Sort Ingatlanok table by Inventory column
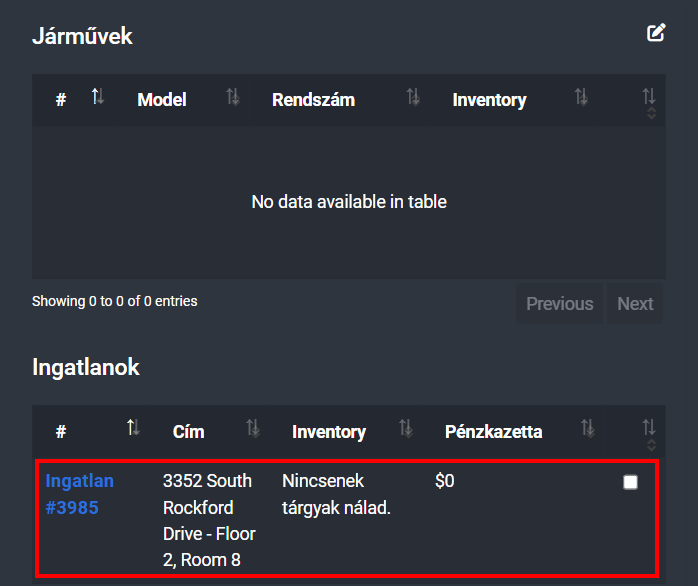698x586 pixels. [x=345, y=431]
